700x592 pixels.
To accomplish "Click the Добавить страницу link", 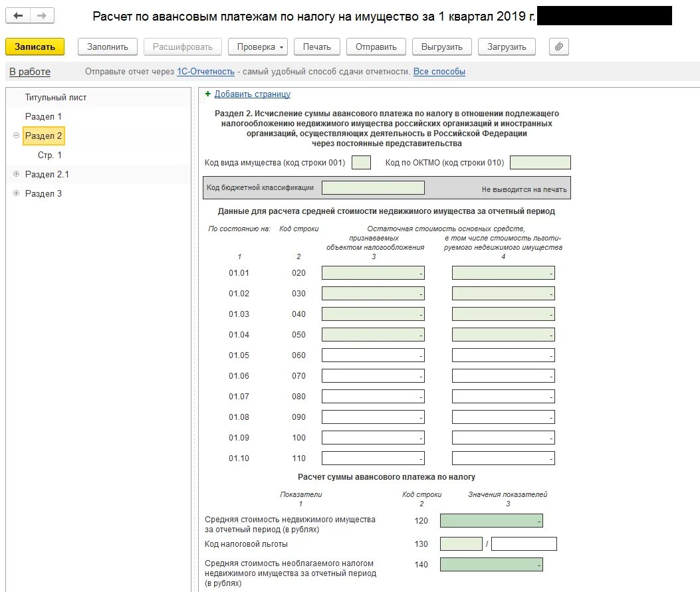I will tap(253, 94).
